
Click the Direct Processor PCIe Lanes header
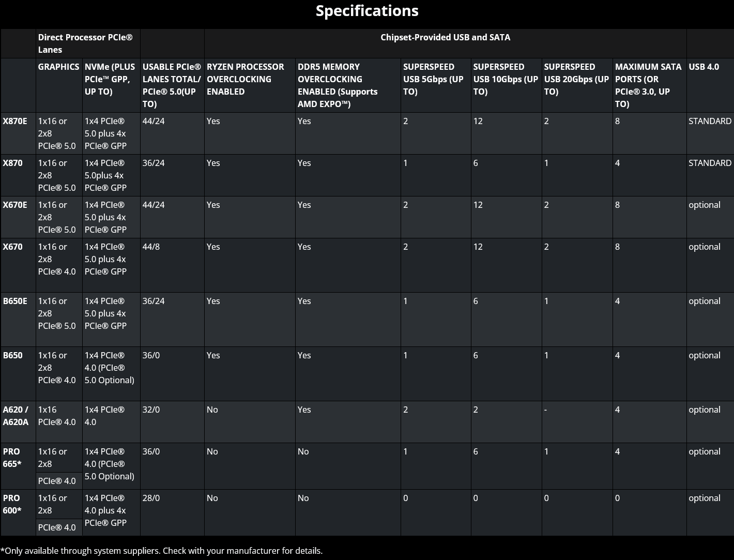coord(85,43)
